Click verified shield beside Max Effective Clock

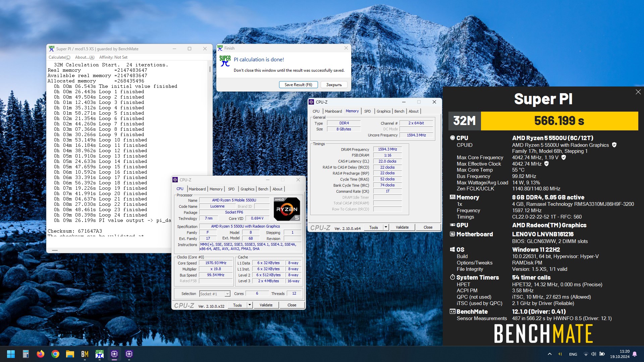point(546,164)
